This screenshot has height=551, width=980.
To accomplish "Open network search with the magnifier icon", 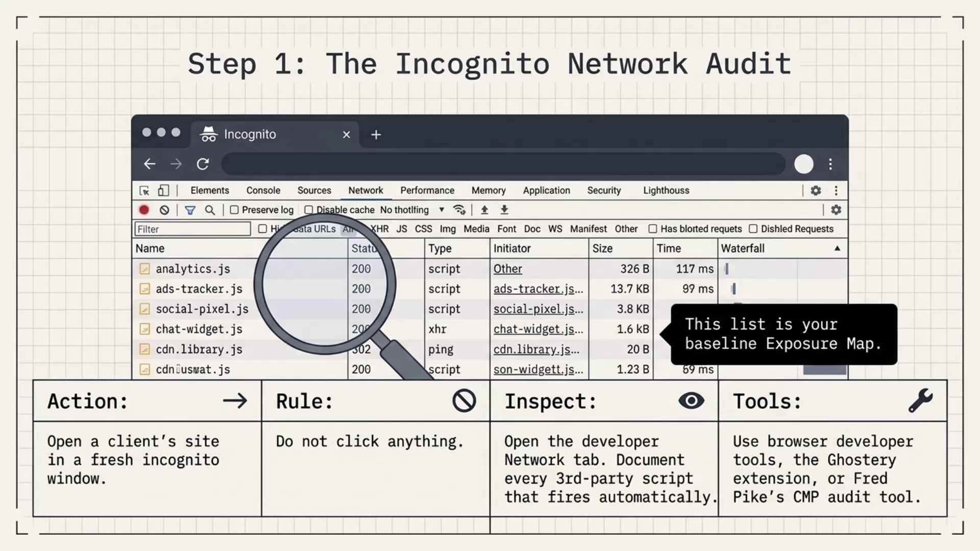I will coord(210,210).
